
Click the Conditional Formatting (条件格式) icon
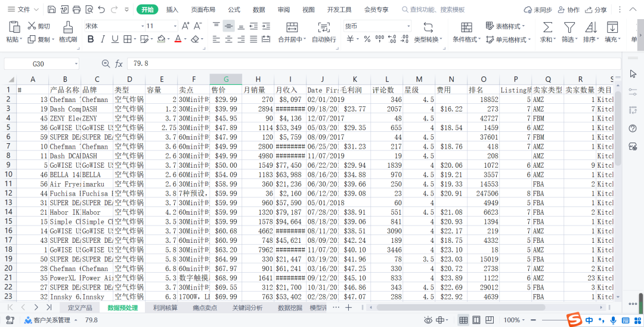[466, 27]
